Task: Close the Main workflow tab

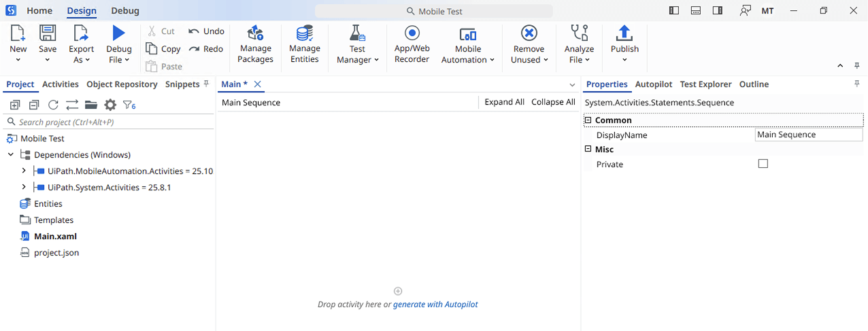Action: pos(258,84)
